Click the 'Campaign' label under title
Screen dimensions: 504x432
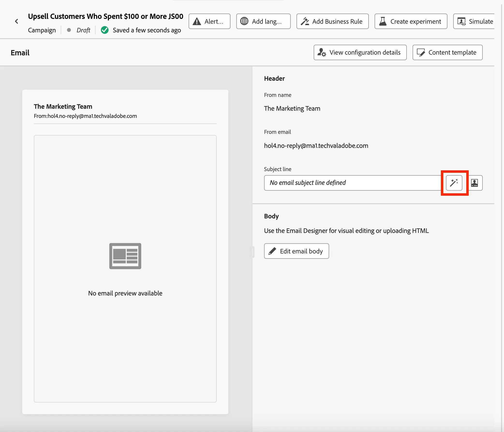[x=42, y=30]
